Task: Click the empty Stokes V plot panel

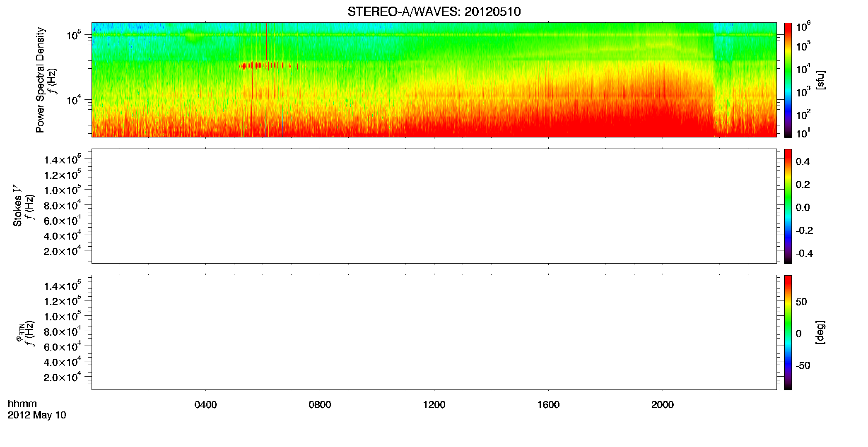Action: coord(434,206)
